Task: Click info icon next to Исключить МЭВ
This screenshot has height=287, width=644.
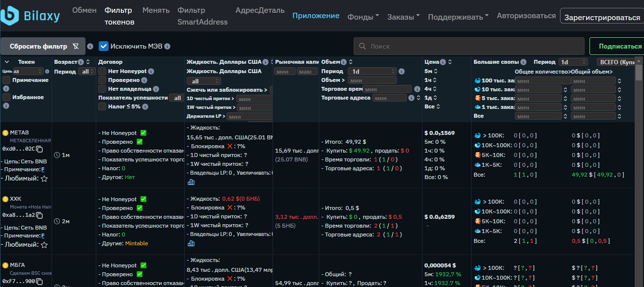Action: click(x=167, y=46)
